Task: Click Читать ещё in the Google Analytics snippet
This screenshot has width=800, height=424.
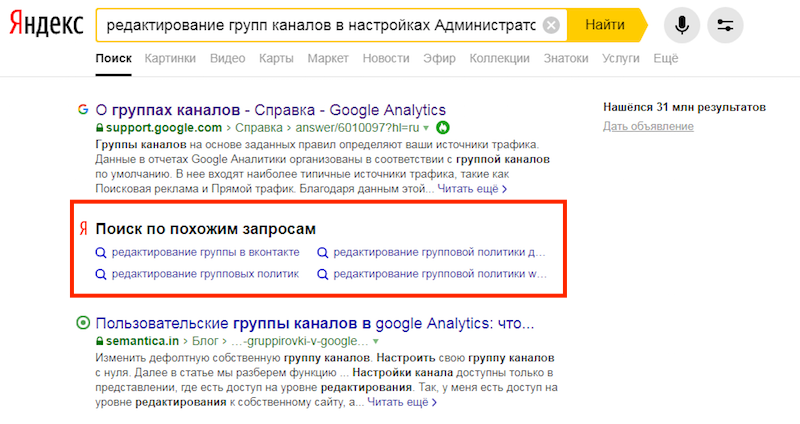Action: point(472,189)
